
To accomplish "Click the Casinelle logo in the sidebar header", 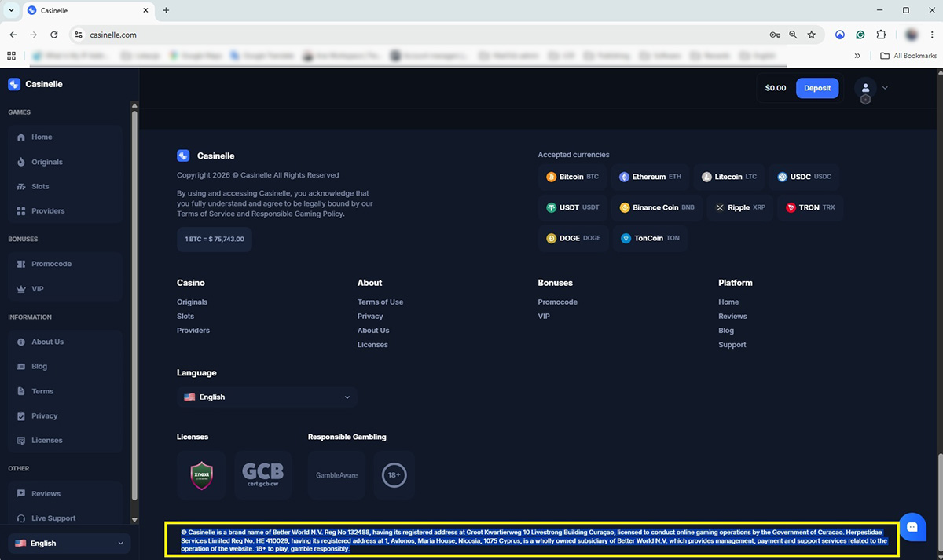I will [x=35, y=84].
